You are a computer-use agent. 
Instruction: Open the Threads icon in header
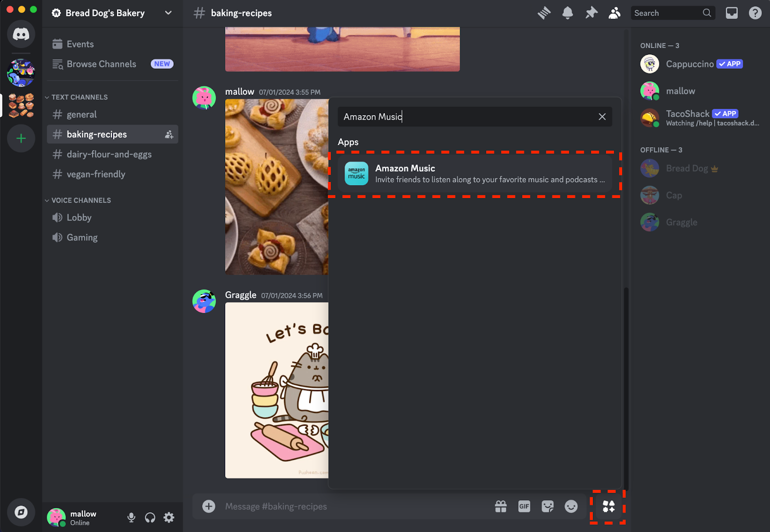(x=544, y=13)
